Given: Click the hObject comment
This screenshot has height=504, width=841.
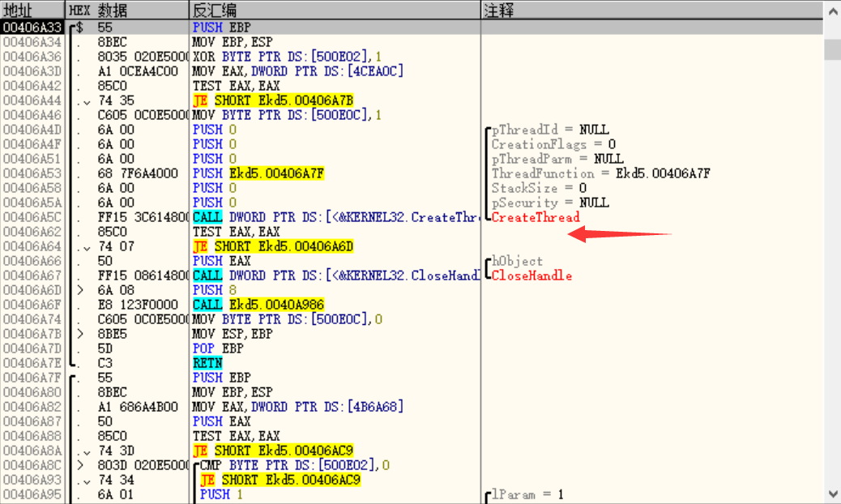Looking at the screenshot, I should [517, 261].
